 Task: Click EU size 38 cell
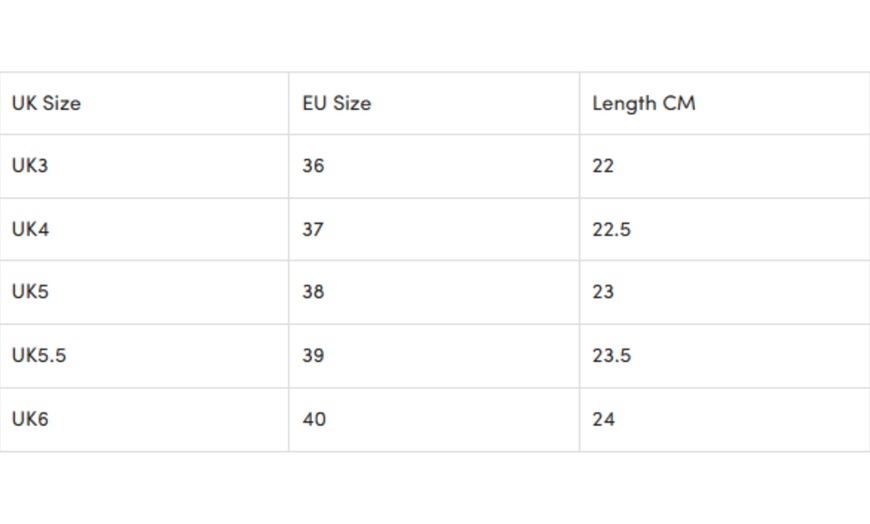click(x=313, y=292)
